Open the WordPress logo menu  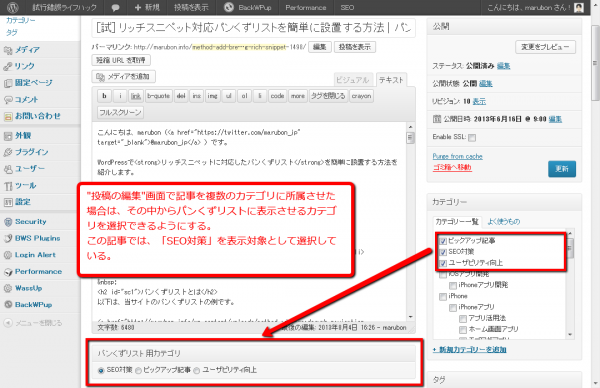pyautogui.click(x=13, y=7)
